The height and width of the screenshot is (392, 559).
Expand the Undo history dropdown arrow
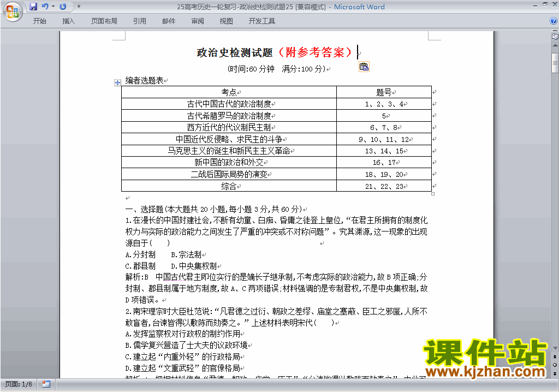[53, 7]
